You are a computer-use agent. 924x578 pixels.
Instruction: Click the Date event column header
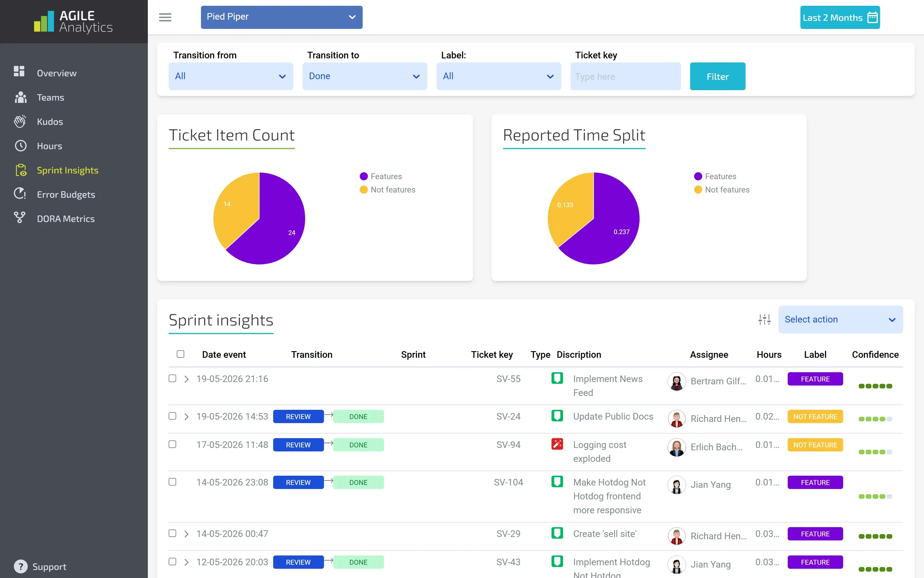pos(224,354)
